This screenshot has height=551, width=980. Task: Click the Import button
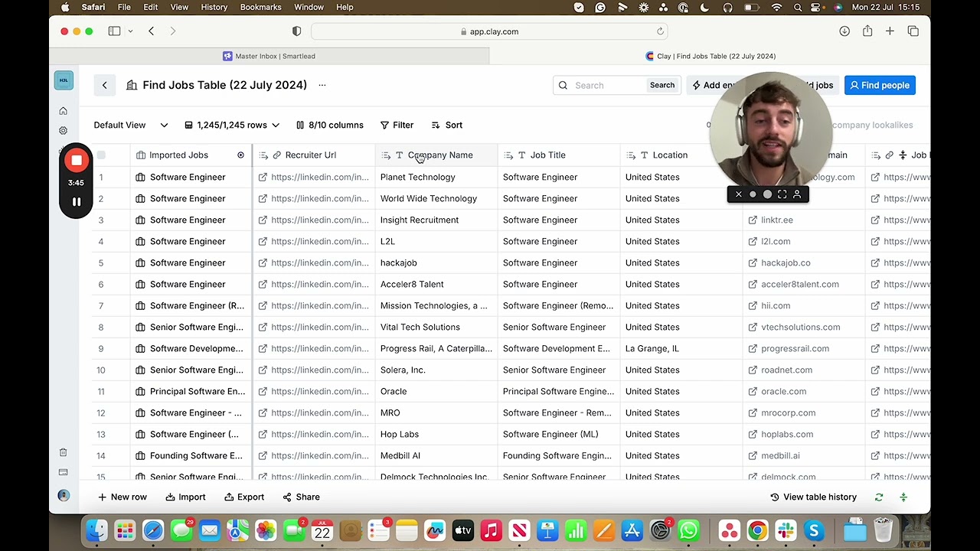coord(185,497)
